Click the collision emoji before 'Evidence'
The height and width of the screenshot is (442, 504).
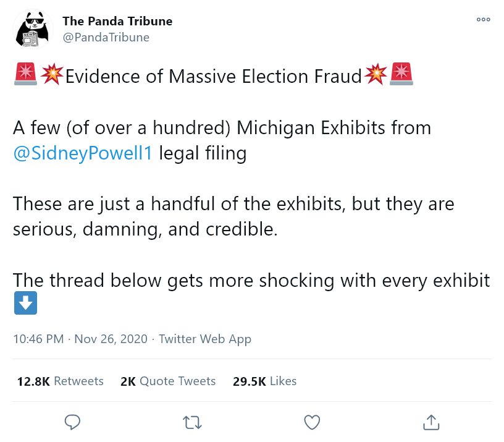(x=52, y=75)
